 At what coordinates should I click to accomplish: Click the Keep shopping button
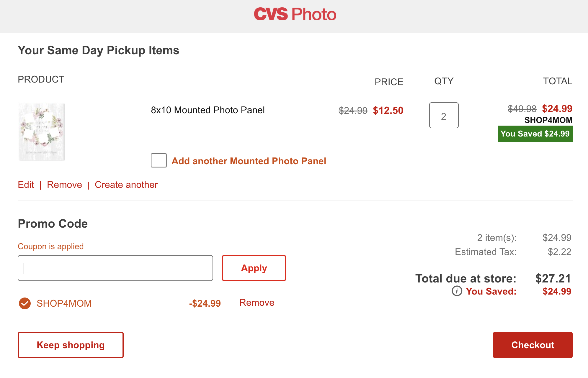[71, 345]
